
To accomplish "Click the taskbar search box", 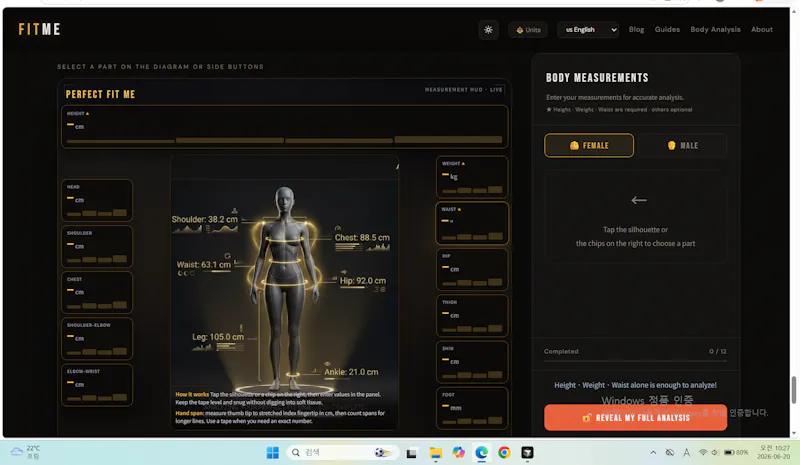I will [341, 452].
